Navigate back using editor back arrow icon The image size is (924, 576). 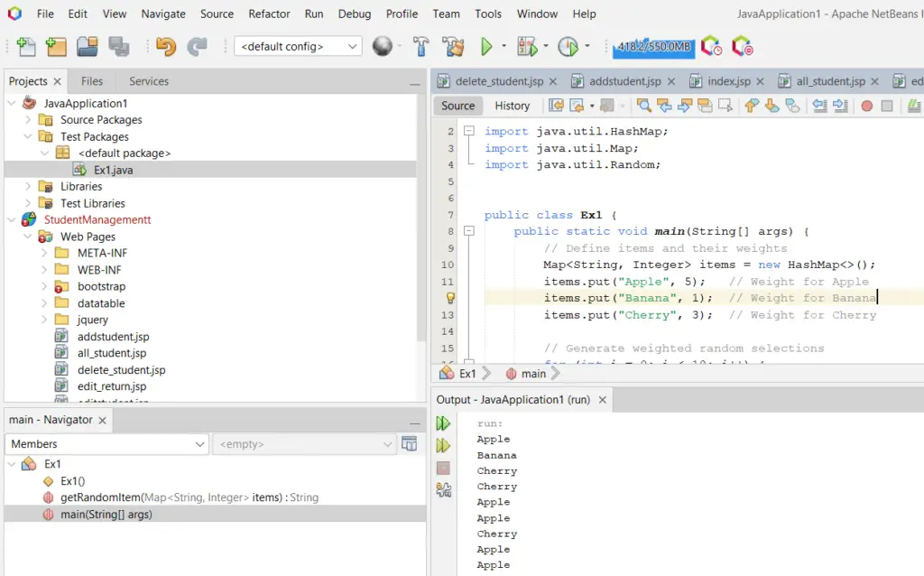point(574,105)
